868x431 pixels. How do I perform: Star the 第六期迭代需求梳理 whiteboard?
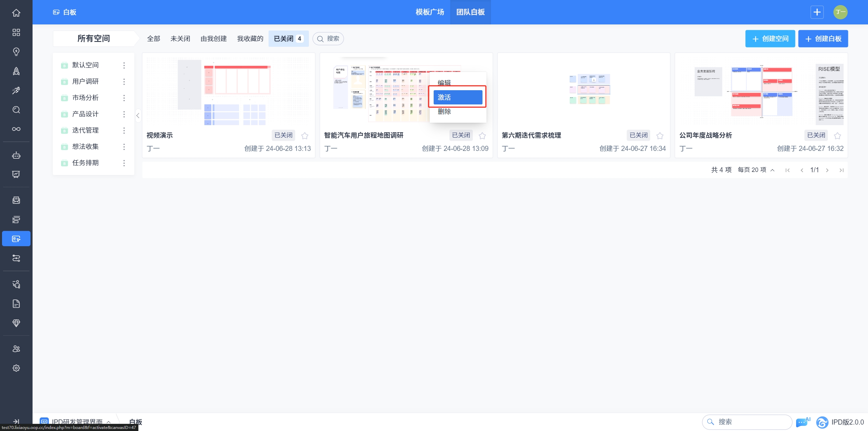[x=659, y=136]
